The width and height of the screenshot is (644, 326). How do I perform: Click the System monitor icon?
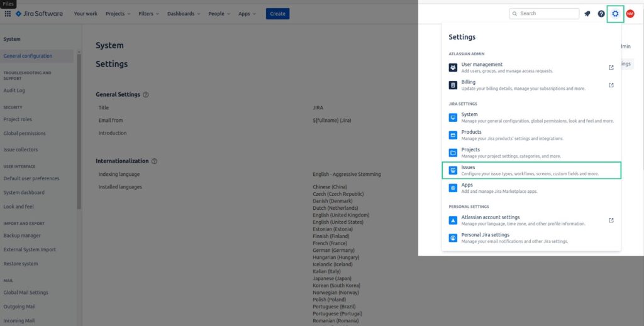[453, 117]
